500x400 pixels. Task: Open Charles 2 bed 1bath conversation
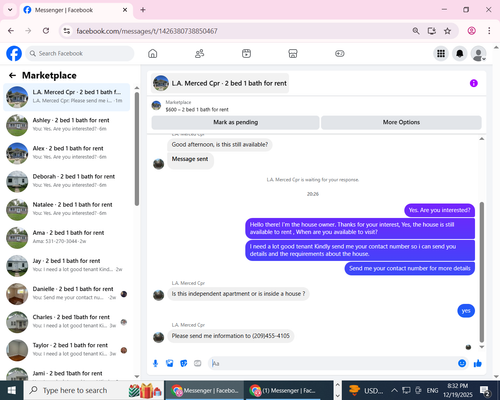[x=67, y=322]
